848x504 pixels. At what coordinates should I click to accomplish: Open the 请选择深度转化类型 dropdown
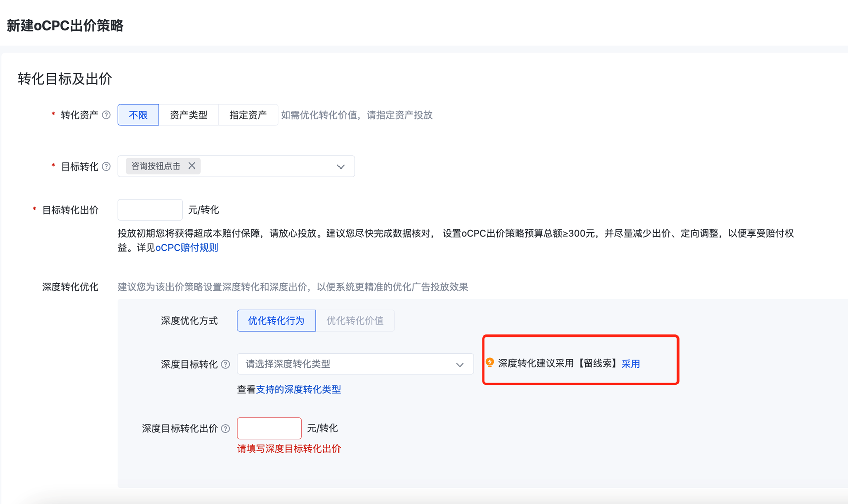[x=346, y=364]
